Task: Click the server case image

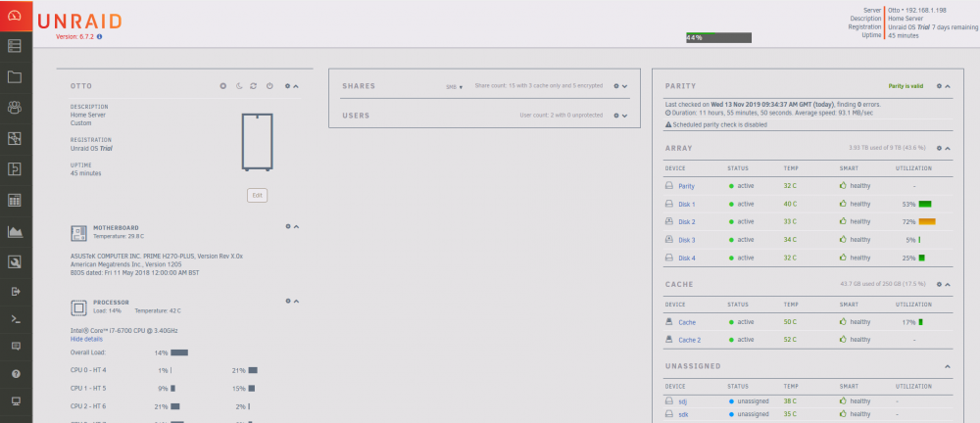Action: pyautogui.click(x=257, y=142)
